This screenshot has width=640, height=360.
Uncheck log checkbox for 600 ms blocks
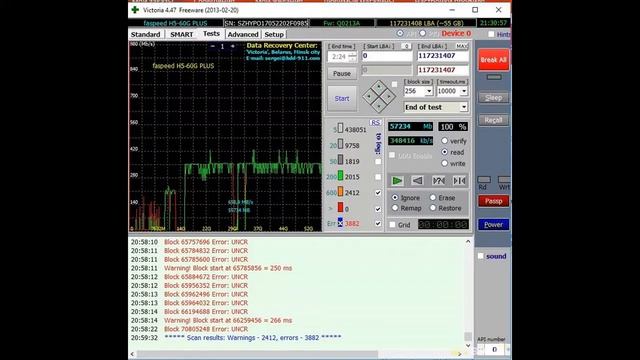(378, 193)
